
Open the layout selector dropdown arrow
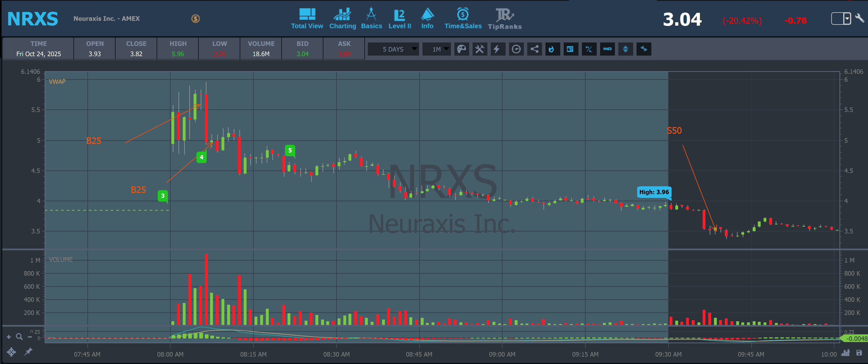coord(847,19)
